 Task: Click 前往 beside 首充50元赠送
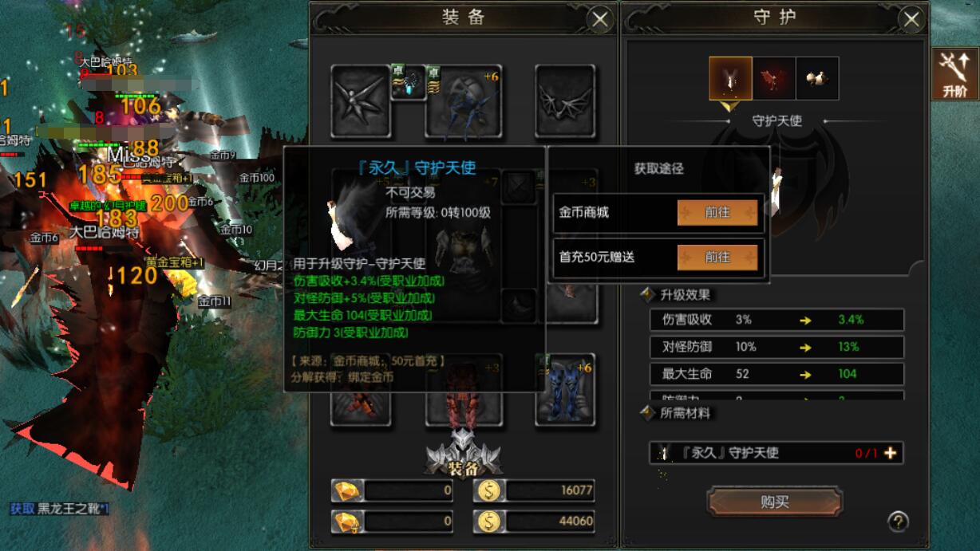coord(717,258)
